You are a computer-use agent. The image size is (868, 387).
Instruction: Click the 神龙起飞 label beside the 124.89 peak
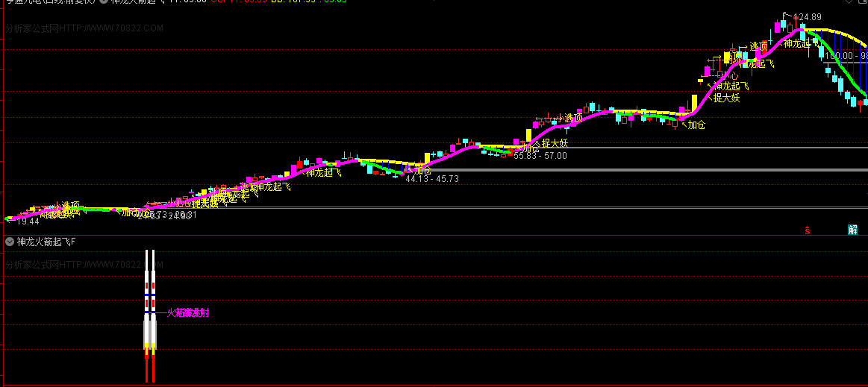801,43
